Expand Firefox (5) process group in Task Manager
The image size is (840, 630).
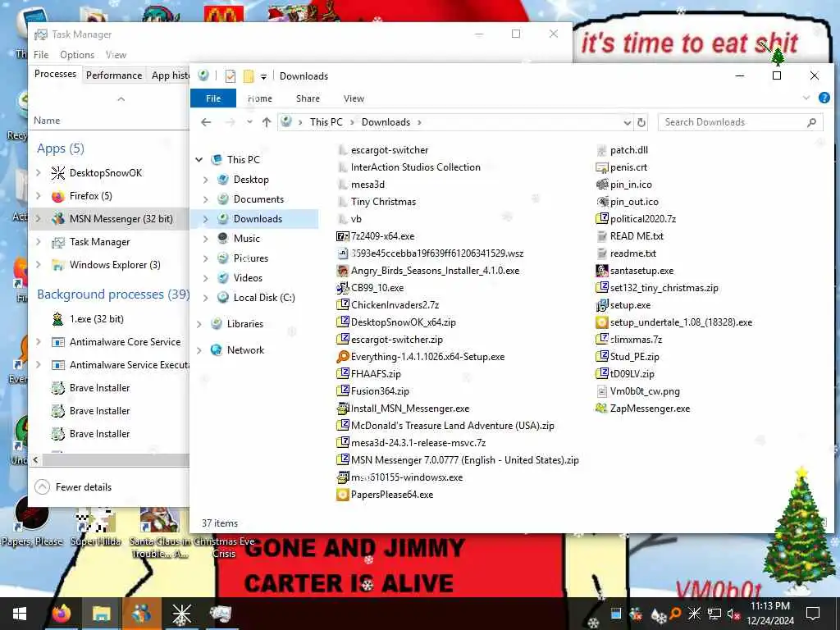[x=38, y=196]
